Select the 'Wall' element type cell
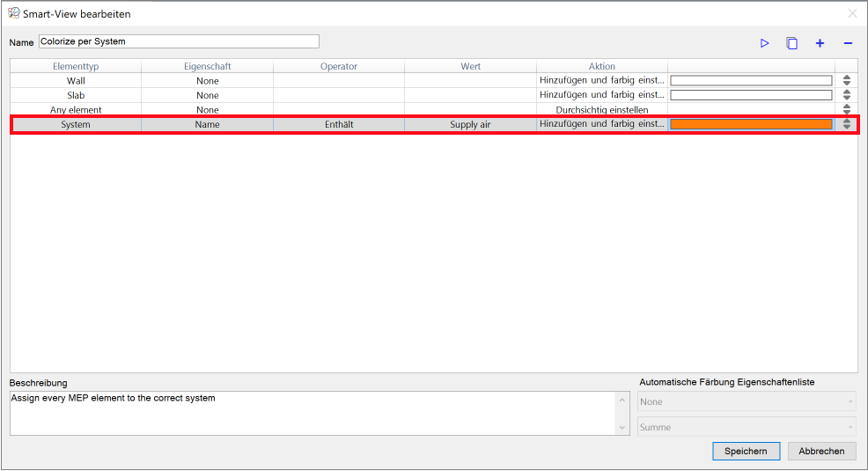The height and width of the screenshot is (471, 868). click(76, 81)
